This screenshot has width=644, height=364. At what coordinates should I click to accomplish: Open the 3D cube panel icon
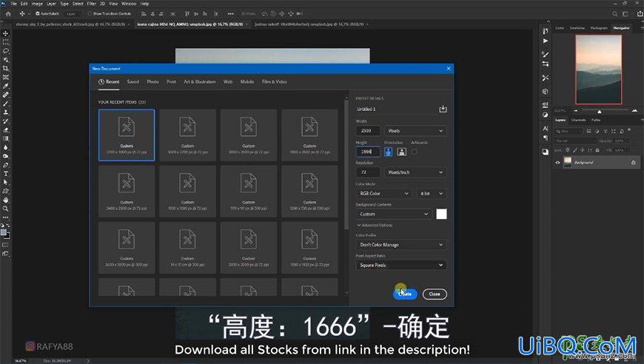pyautogui.click(x=545, y=91)
